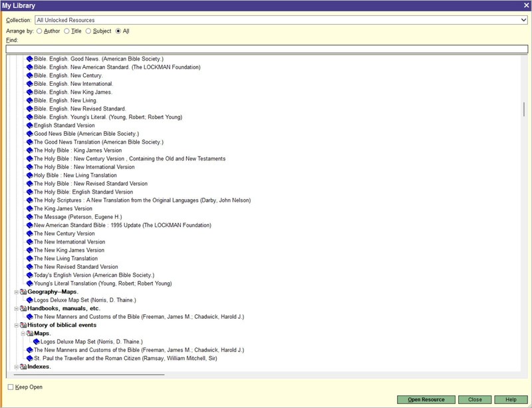Open the Collection dropdown

pyautogui.click(x=523, y=20)
